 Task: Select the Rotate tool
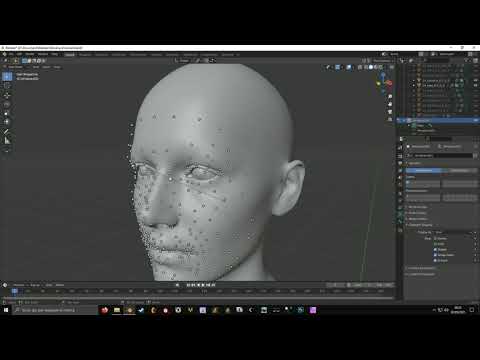[x=7, y=105]
